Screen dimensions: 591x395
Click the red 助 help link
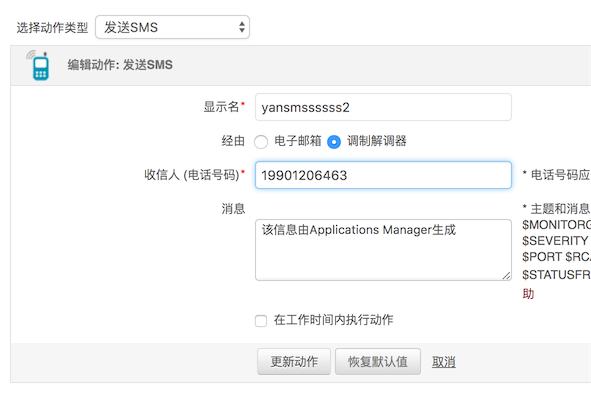pos(528,294)
